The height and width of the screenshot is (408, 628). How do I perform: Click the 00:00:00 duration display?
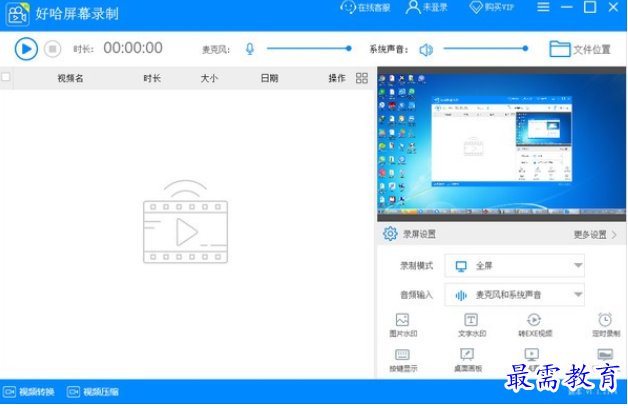(133, 48)
